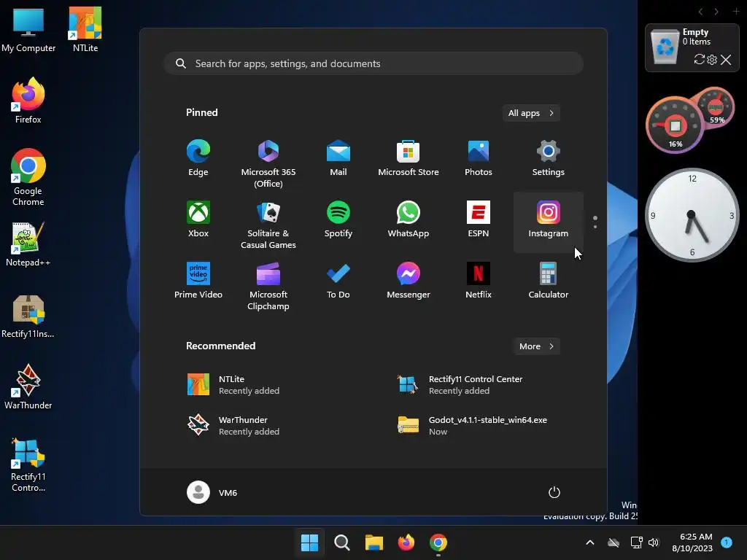Select the Firefox desktop shortcut
747x560 pixels.
coord(28,101)
